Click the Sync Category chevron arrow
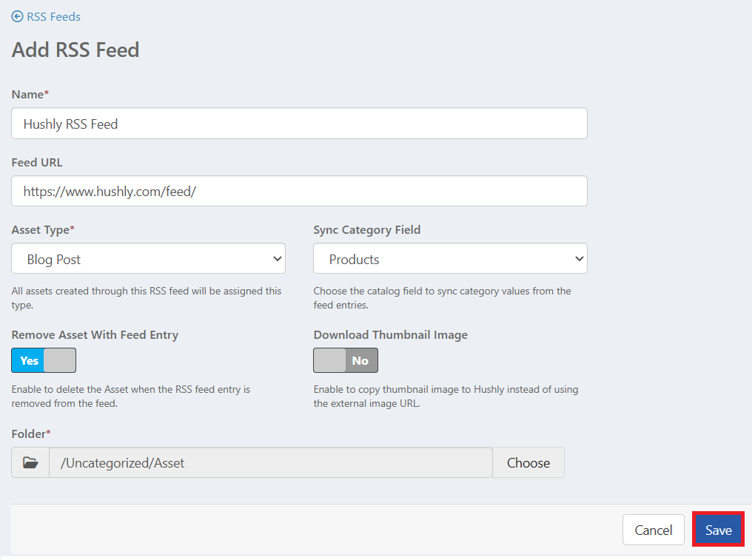Viewport: 752px width, 560px height. (x=580, y=259)
